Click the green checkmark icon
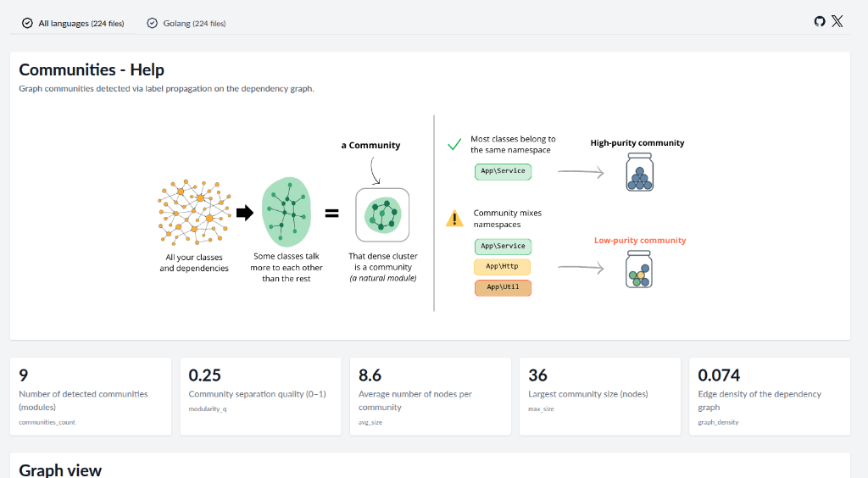Viewport: 868px width, 478px height. tap(454, 144)
